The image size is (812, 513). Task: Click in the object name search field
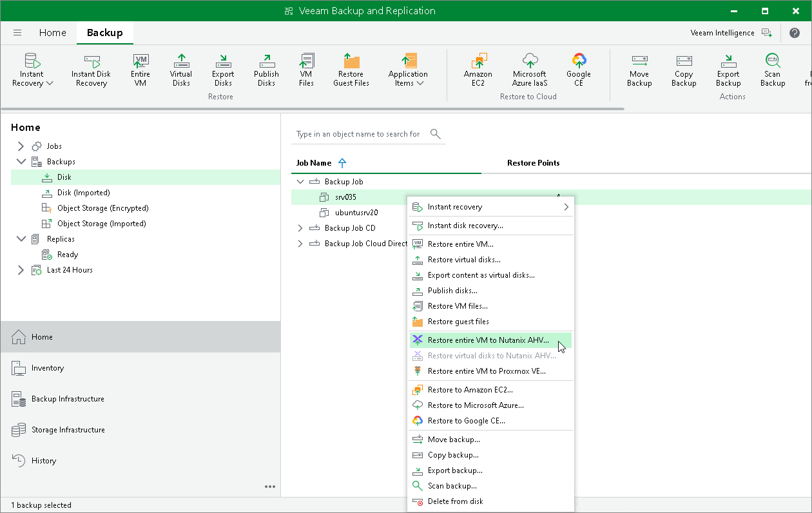click(358, 134)
